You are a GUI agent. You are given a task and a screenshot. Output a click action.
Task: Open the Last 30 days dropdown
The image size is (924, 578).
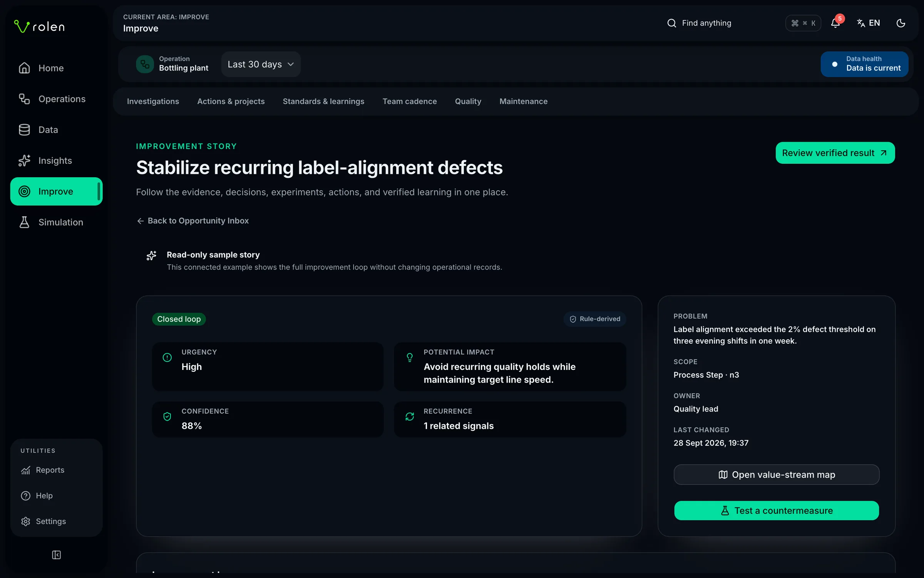pyautogui.click(x=261, y=64)
